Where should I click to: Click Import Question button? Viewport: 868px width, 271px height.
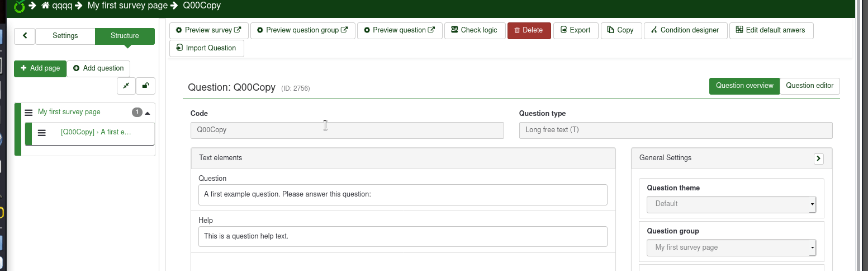click(x=206, y=48)
